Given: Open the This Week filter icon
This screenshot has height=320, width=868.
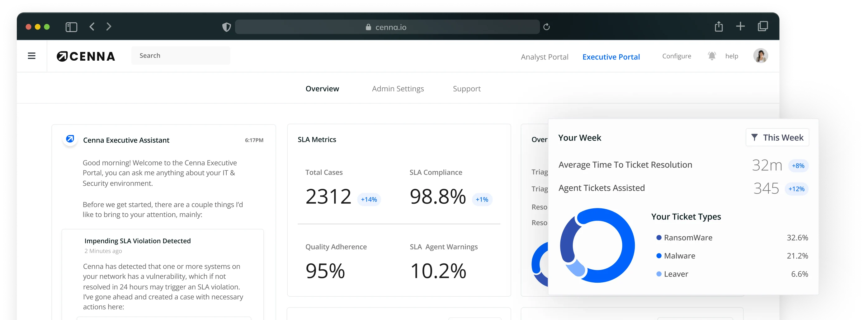Looking at the screenshot, I should point(754,137).
